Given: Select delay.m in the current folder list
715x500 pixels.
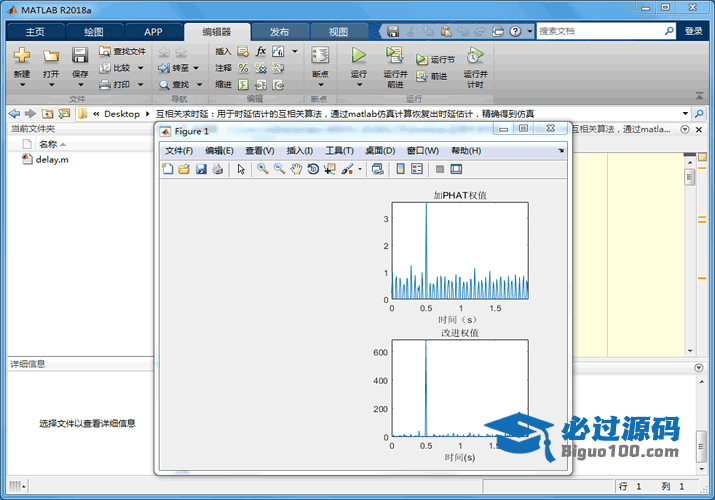Looking at the screenshot, I should pos(52,159).
